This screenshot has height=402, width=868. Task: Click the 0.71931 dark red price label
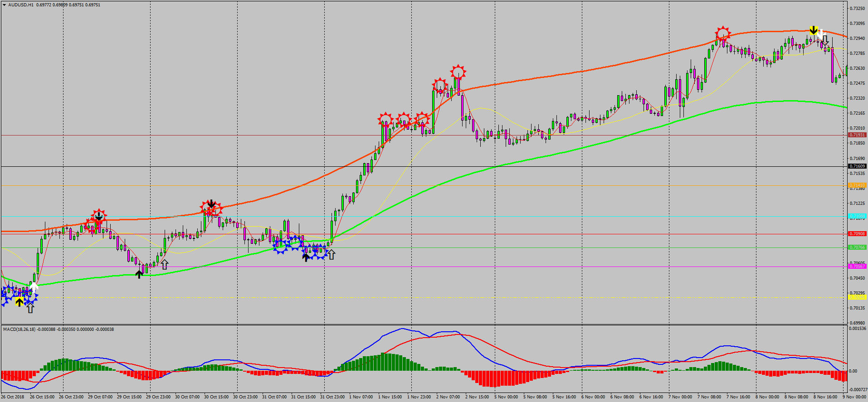857,135
